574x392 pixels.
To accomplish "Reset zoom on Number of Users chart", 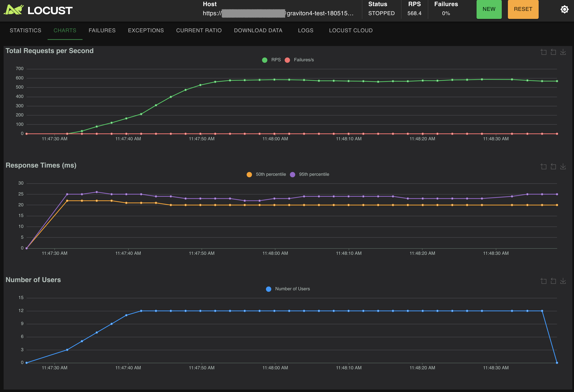I will point(553,281).
